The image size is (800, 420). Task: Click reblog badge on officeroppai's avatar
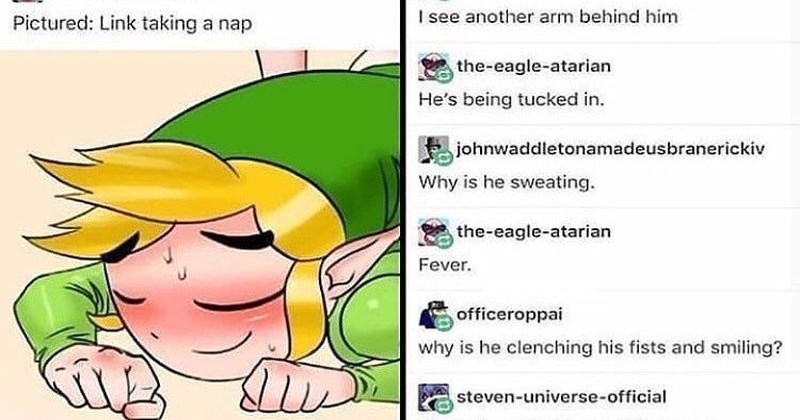(444, 324)
